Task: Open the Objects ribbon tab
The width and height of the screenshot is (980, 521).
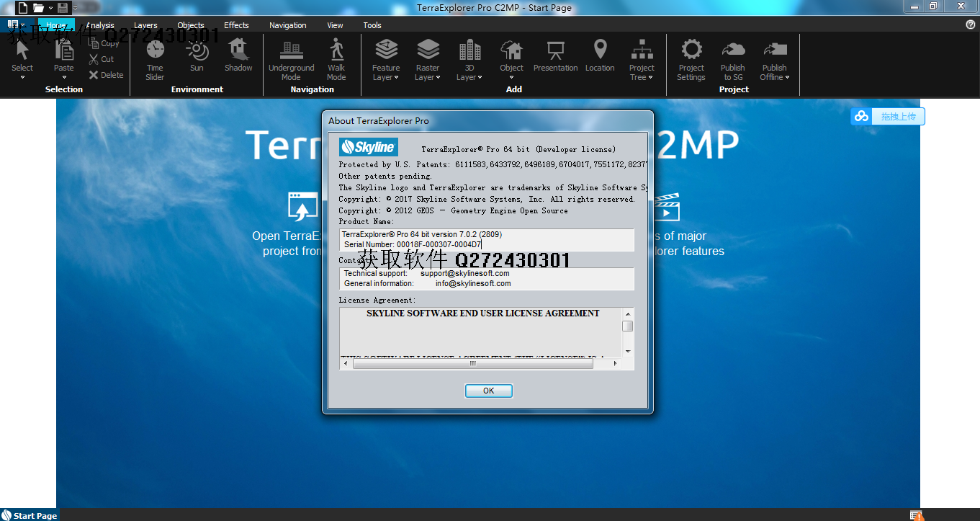Action: (191, 25)
